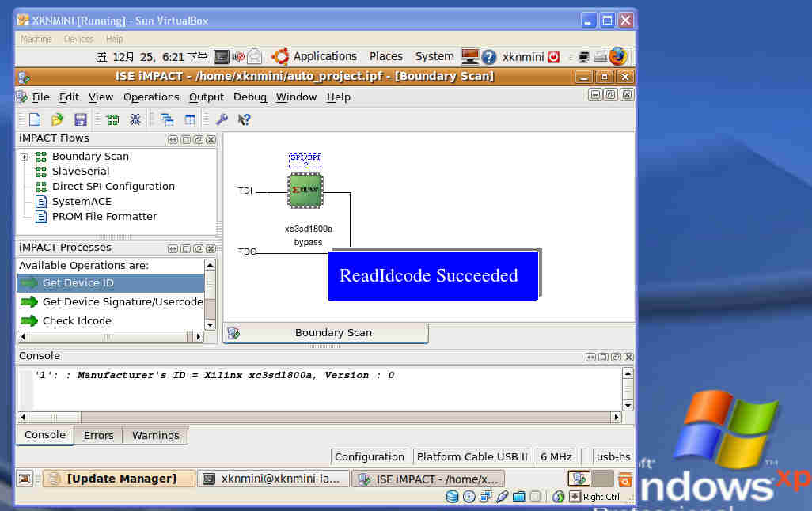
Task: Click the printer icon in the panel tray
Action: pyautogui.click(x=600, y=56)
